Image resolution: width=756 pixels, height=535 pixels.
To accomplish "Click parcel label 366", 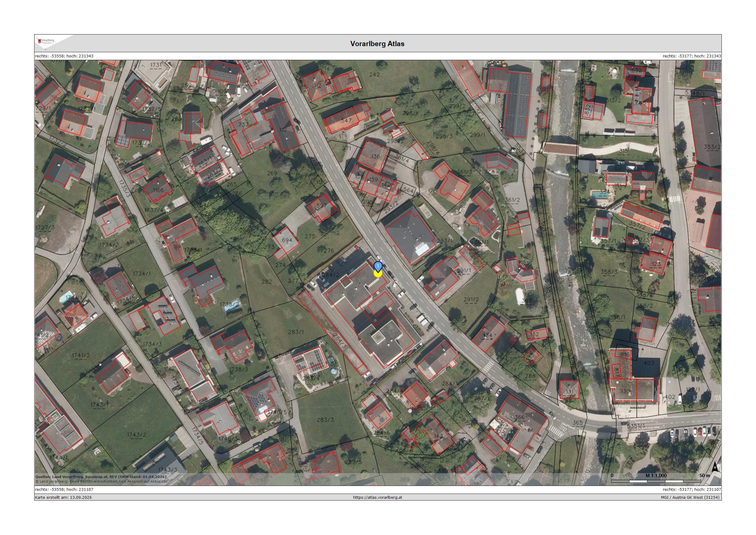I will (x=519, y=417).
